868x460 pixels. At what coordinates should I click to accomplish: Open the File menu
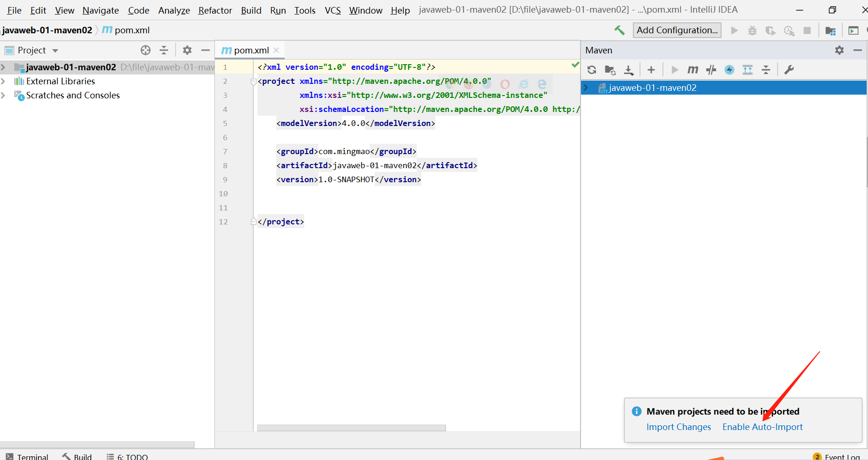pyautogui.click(x=15, y=10)
